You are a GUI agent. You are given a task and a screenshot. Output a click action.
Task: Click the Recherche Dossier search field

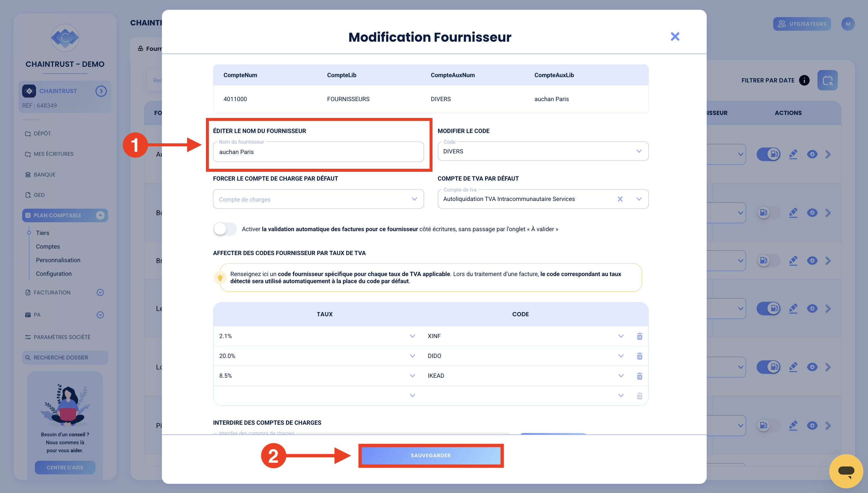(x=65, y=358)
